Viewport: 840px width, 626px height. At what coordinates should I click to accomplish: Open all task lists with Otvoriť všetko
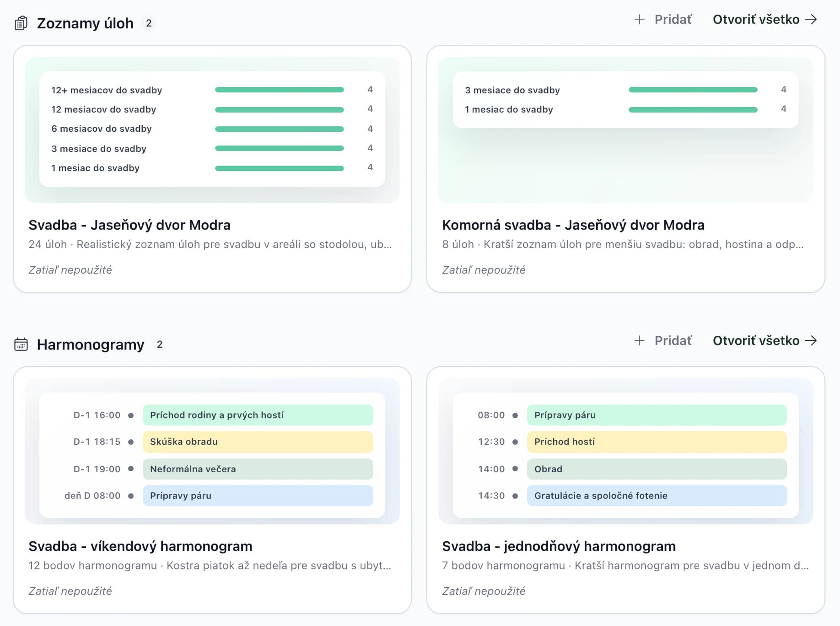tap(765, 19)
